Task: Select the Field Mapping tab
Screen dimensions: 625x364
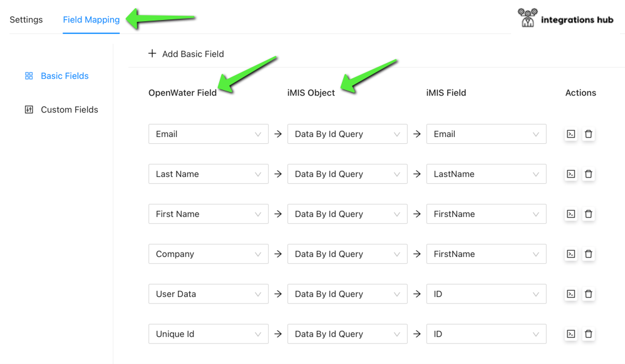Action: pyautogui.click(x=91, y=19)
